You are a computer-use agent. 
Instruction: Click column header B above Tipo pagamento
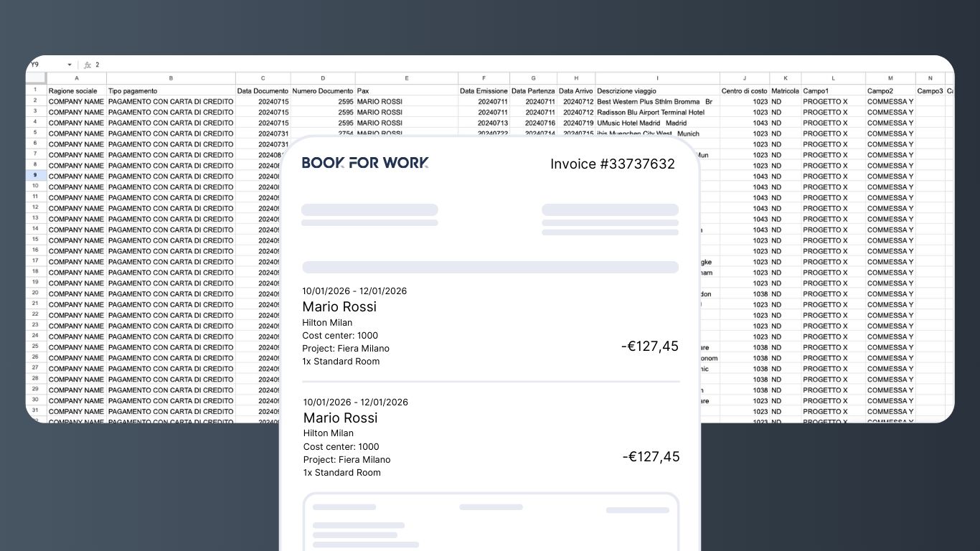coord(171,78)
